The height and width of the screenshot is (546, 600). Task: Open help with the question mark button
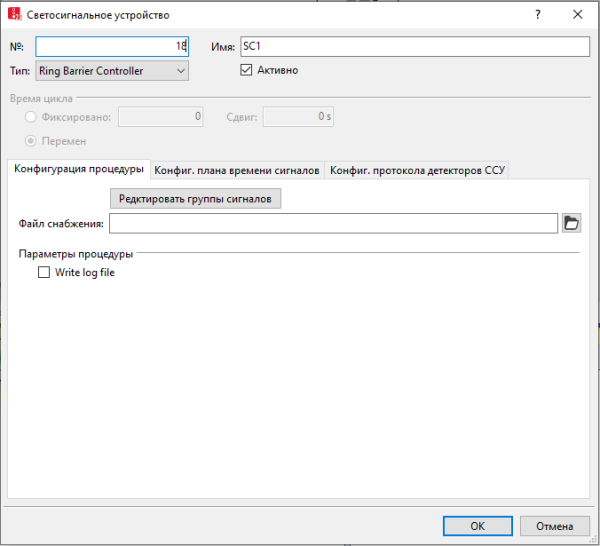click(536, 15)
